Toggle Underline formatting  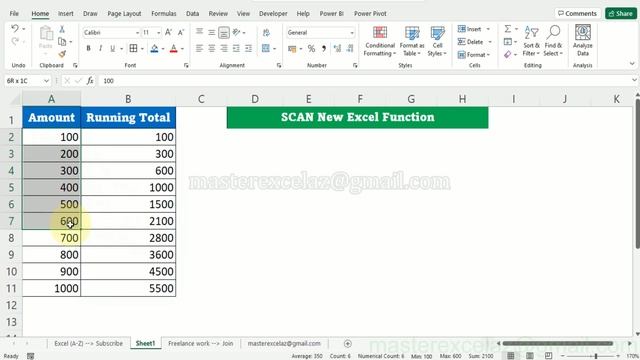113,49
